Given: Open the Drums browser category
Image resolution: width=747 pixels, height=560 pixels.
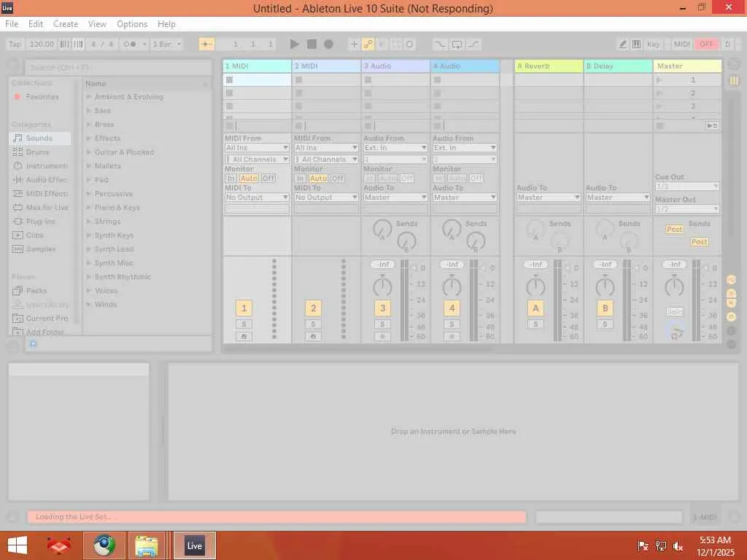Looking at the screenshot, I should (x=37, y=152).
